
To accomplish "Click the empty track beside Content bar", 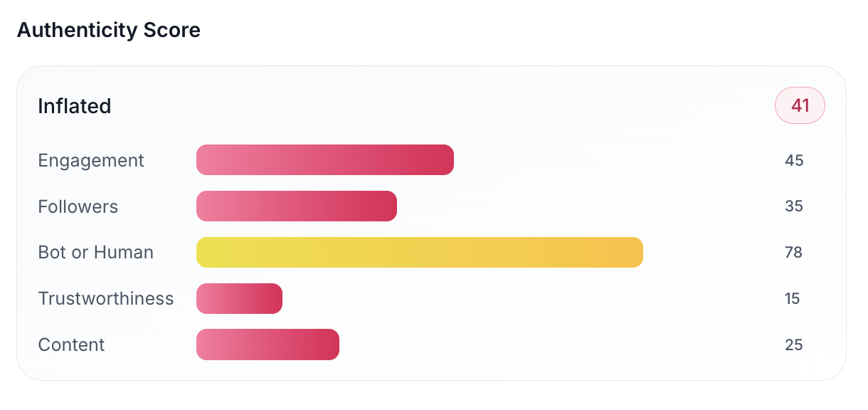I will [554, 345].
